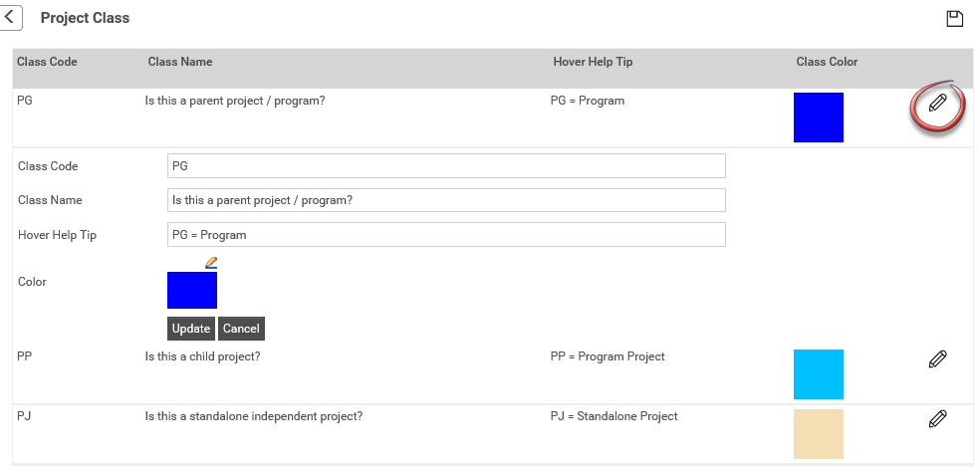
Task: Edit the PP class with pencil icon
Action: [x=937, y=359]
